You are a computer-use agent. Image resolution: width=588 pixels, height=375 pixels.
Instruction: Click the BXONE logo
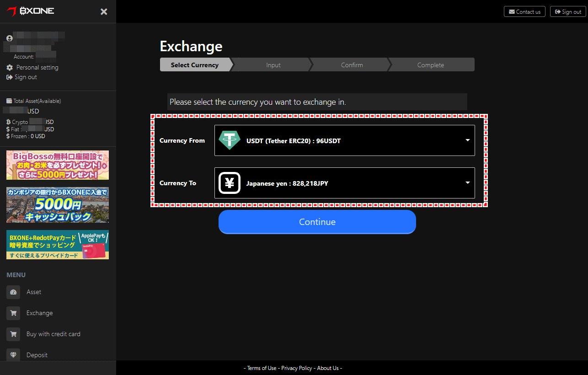[30, 11]
